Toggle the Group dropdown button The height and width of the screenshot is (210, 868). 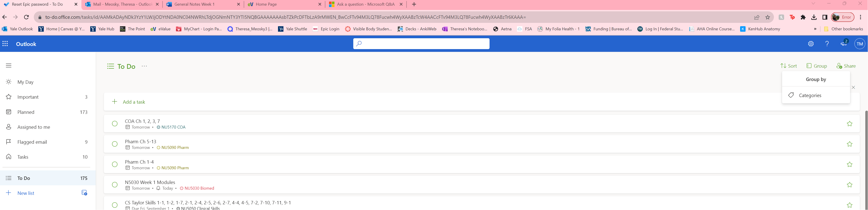[x=817, y=66]
